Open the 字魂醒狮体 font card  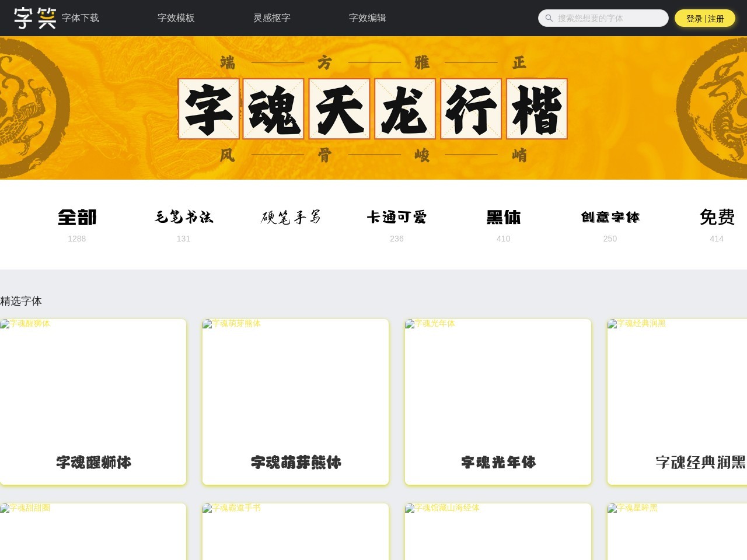click(x=93, y=402)
